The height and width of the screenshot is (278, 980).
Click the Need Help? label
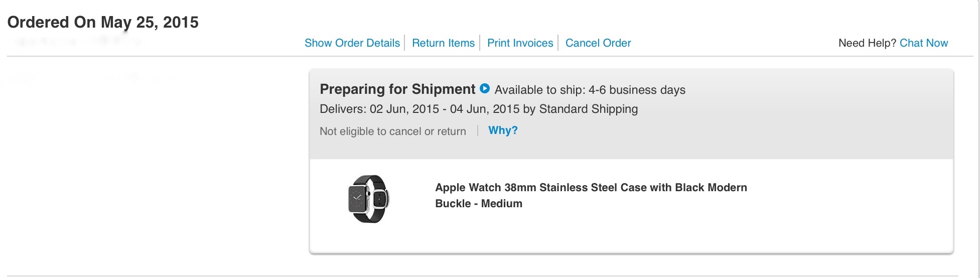(867, 43)
